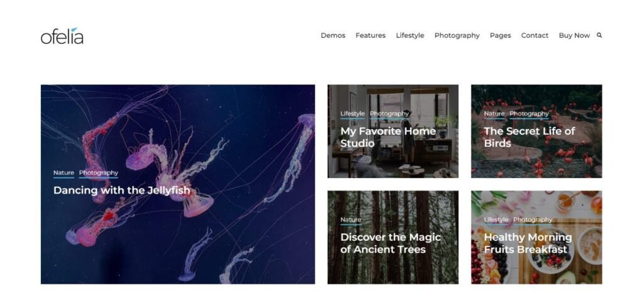The height and width of the screenshot is (293, 644).
Task: Click the Contact navigation link
Action: tap(535, 36)
